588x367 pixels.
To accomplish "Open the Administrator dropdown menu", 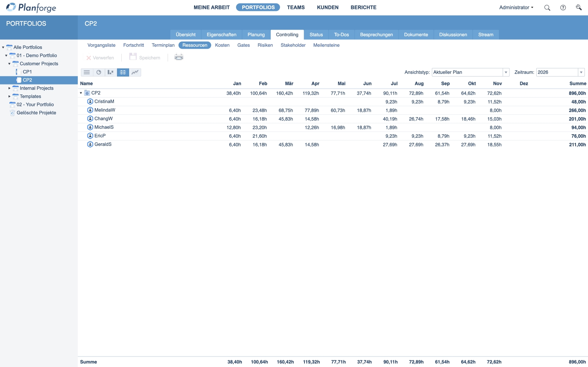I will 516,7.
